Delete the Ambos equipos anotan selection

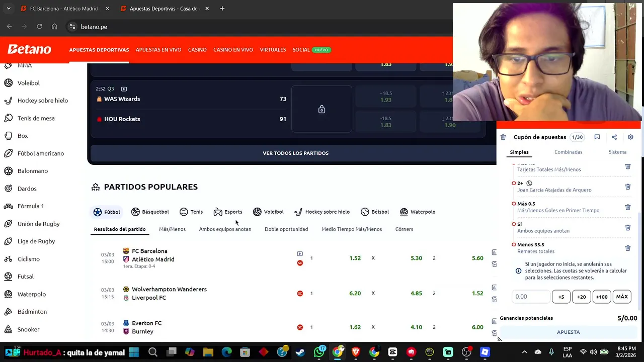pyautogui.click(x=627, y=227)
